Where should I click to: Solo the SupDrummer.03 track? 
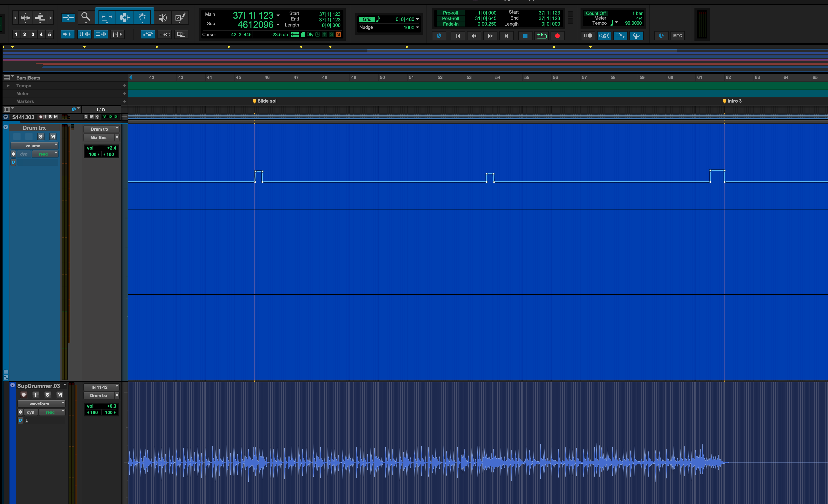47,395
